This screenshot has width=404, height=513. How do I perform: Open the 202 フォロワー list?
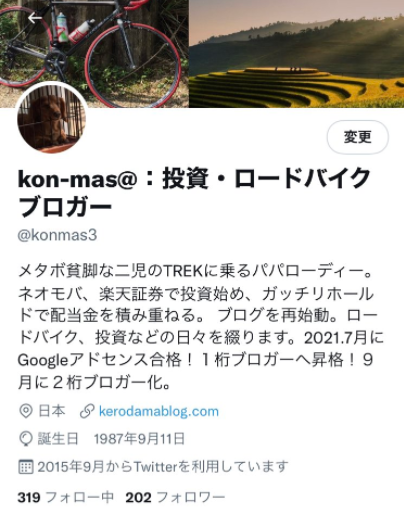(175, 497)
